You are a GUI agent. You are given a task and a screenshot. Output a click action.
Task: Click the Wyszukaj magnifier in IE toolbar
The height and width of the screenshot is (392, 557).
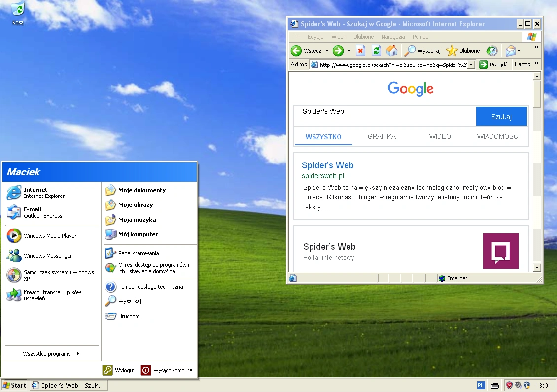point(410,51)
